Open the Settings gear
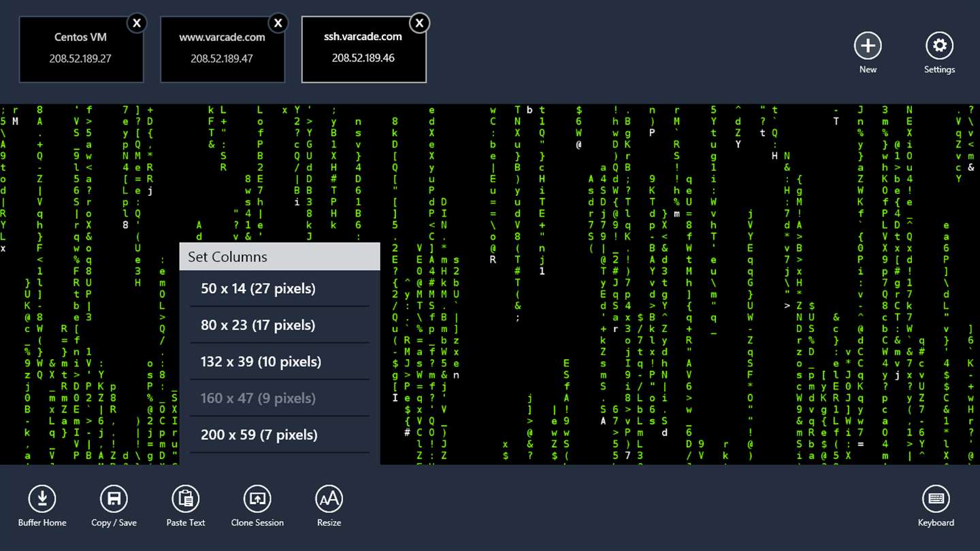Image resolution: width=980 pixels, height=551 pixels. point(939,46)
